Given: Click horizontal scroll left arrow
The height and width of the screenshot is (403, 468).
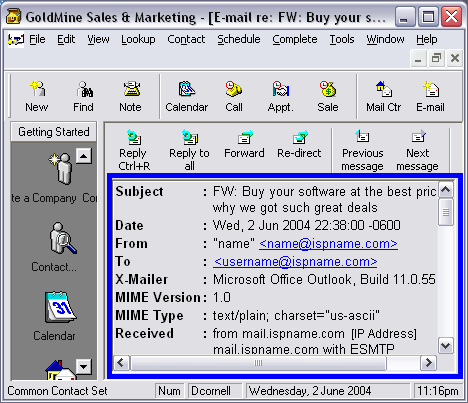Looking at the screenshot, I should [x=121, y=362].
